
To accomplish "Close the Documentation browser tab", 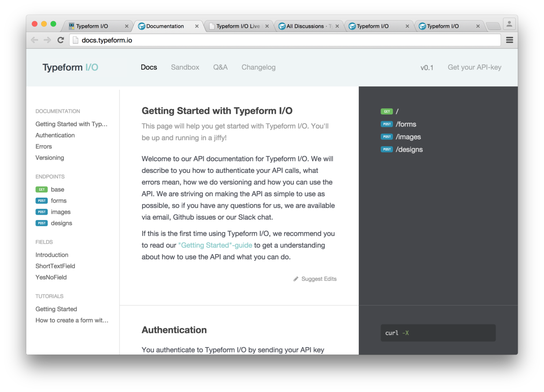I will pos(197,26).
